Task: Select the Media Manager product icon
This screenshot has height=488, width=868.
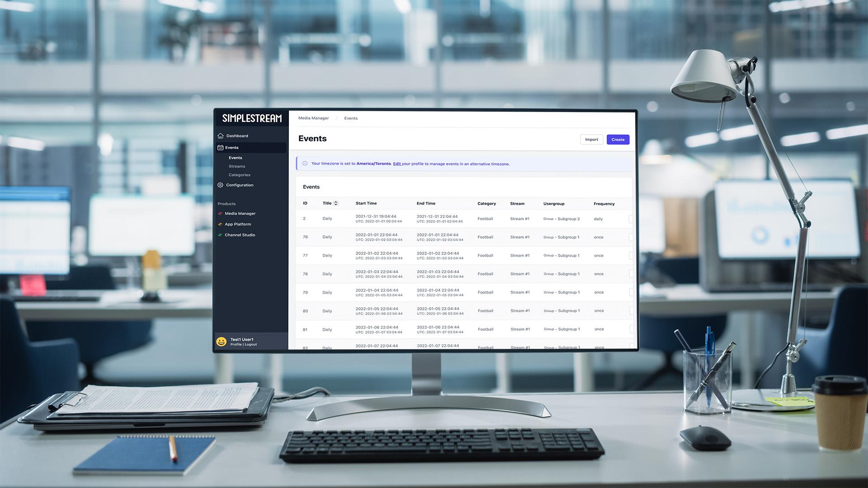Action: click(x=221, y=213)
